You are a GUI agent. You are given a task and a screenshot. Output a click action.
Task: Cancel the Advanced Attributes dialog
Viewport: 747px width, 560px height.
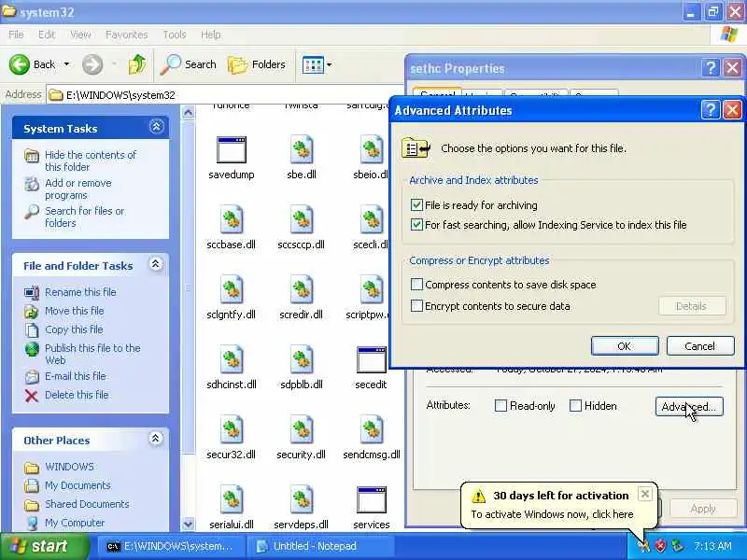(699, 346)
